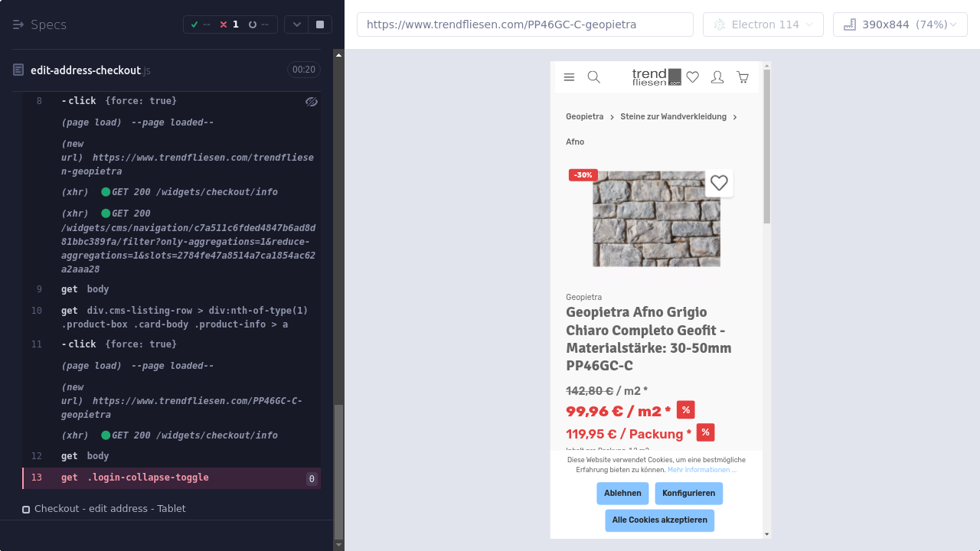
Task: Click the Ablehnen cookie button
Action: (622, 494)
